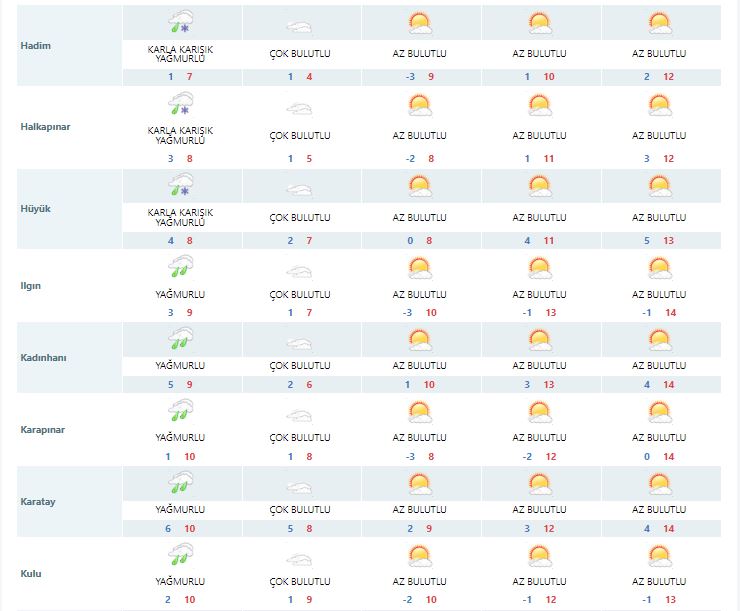Click Karapınar's fifth-day partly cloudy sun icon
740x611 pixels.
coord(660,412)
